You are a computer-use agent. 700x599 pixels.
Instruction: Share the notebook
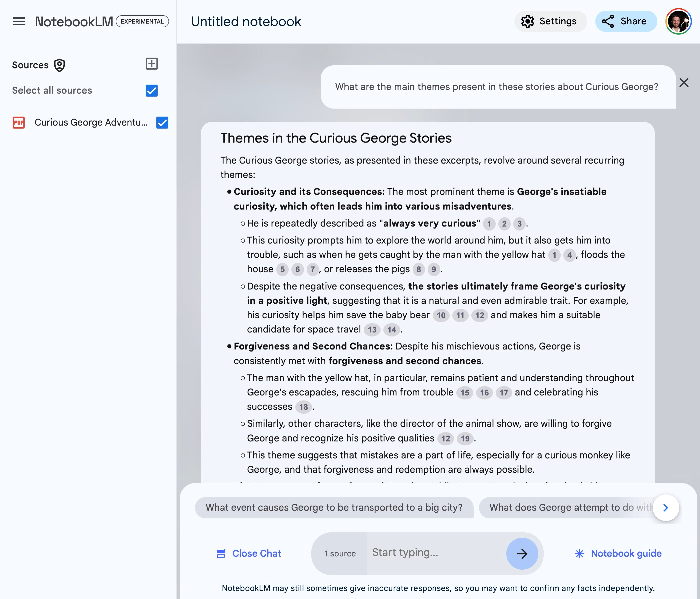point(626,21)
